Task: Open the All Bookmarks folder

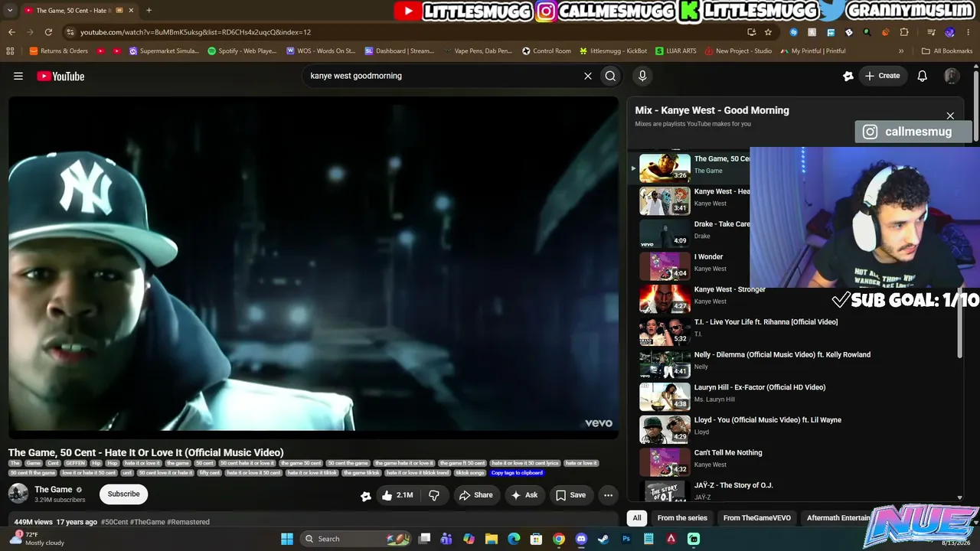Action: click(947, 51)
